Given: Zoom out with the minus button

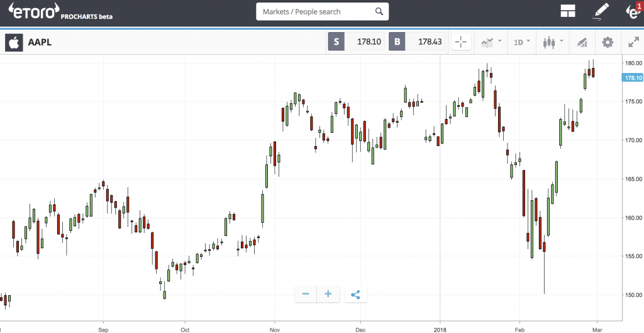Looking at the screenshot, I should (x=306, y=294).
